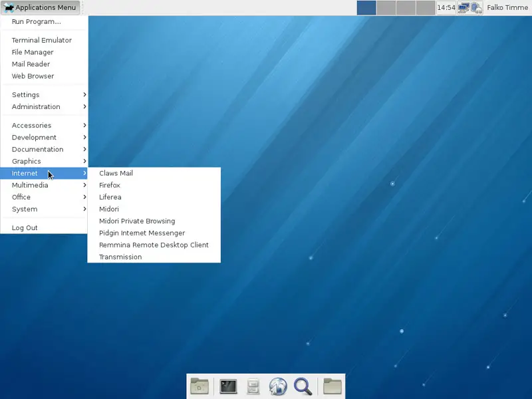Click the tray icon just left of Falko Timme
532x399 pixels.
tap(476, 7)
